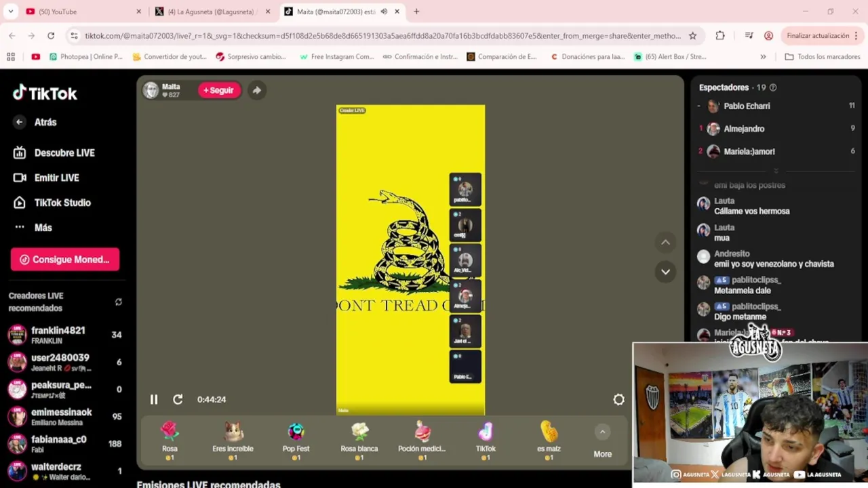
Task: Open the Más menu in sidebar
Action: [x=33, y=228]
